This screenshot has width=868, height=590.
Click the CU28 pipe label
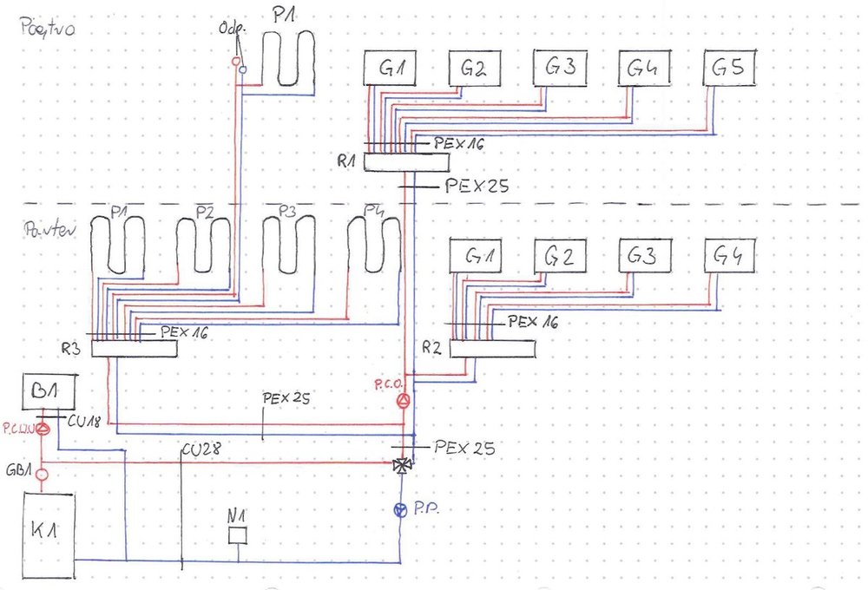click(201, 451)
